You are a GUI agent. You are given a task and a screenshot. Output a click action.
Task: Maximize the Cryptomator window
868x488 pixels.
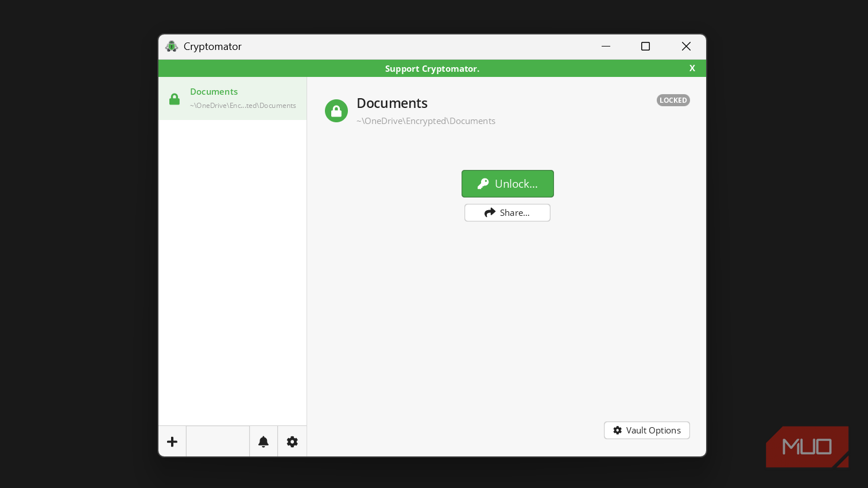pyautogui.click(x=646, y=47)
